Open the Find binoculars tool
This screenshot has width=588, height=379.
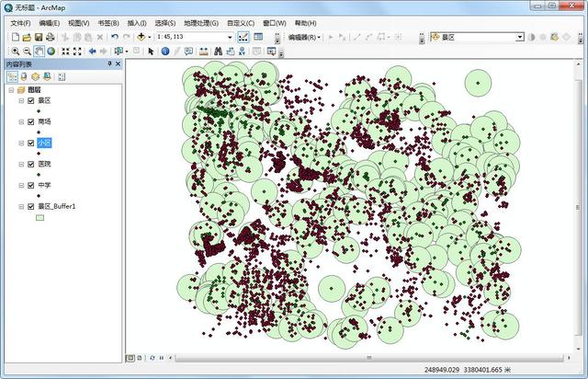[219, 52]
